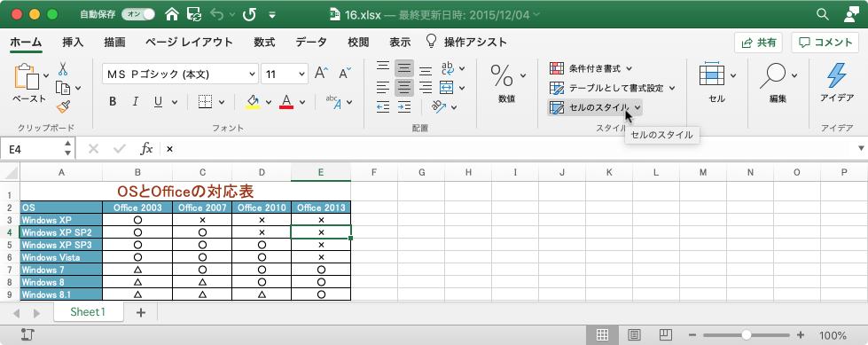
Task: Decrease indent icon
Action: pos(382,106)
